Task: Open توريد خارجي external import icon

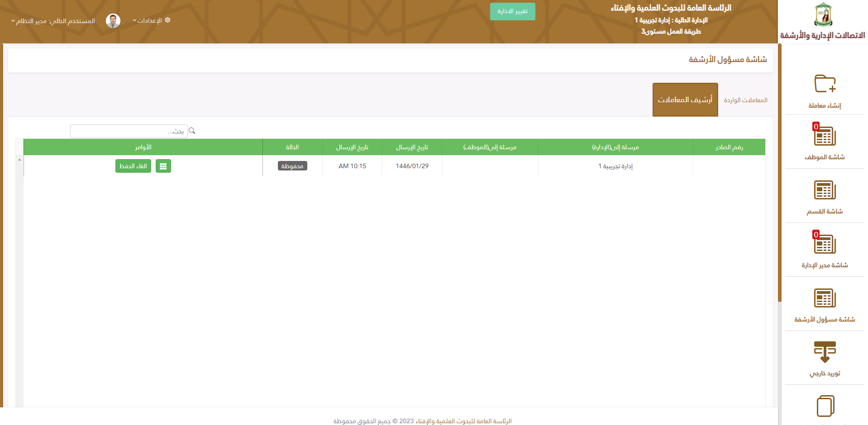Action: click(x=825, y=352)
